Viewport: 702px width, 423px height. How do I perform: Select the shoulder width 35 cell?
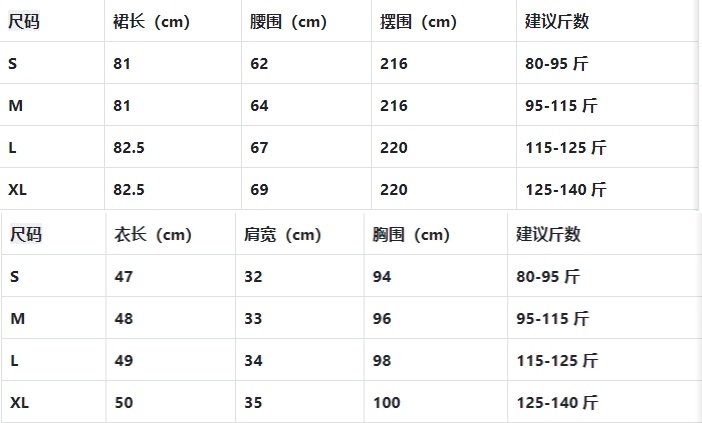pos(253,403)
